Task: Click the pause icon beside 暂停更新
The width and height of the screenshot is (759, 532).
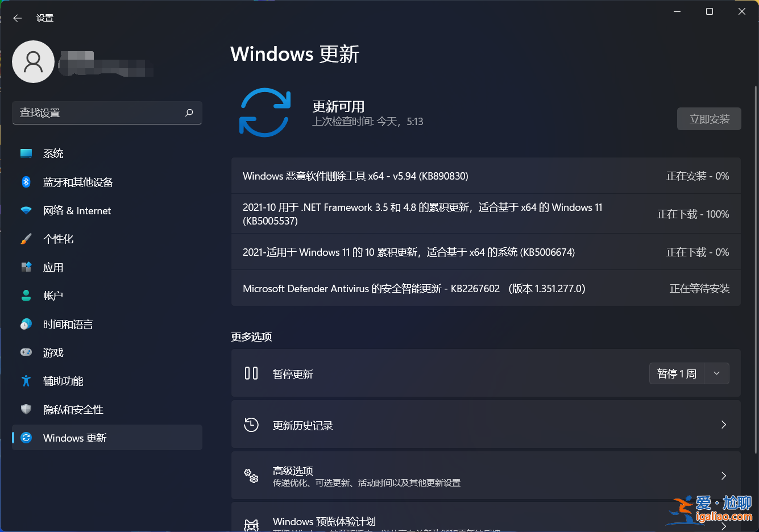Action: [251, 373]
